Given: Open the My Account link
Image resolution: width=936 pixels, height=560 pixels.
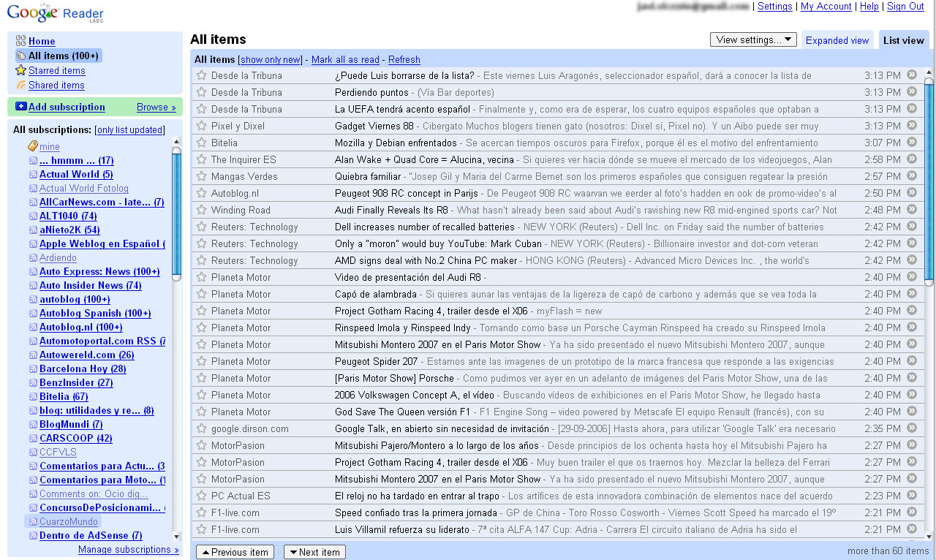Looking at the screenshot, I should click(826, 7).
